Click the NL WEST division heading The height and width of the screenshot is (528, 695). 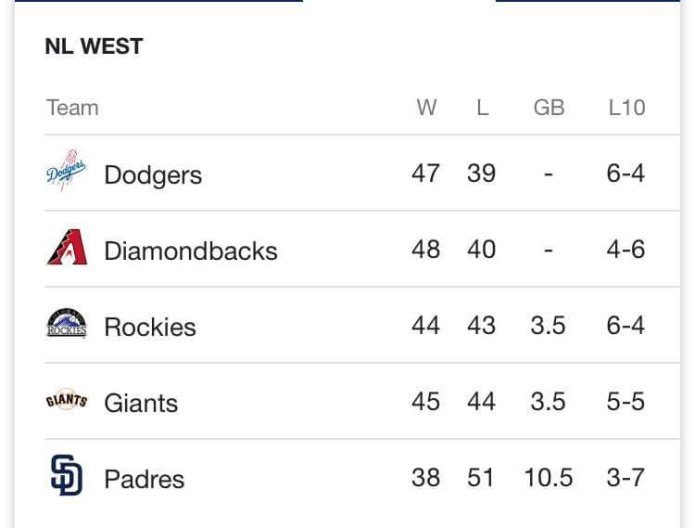point(94,47)
